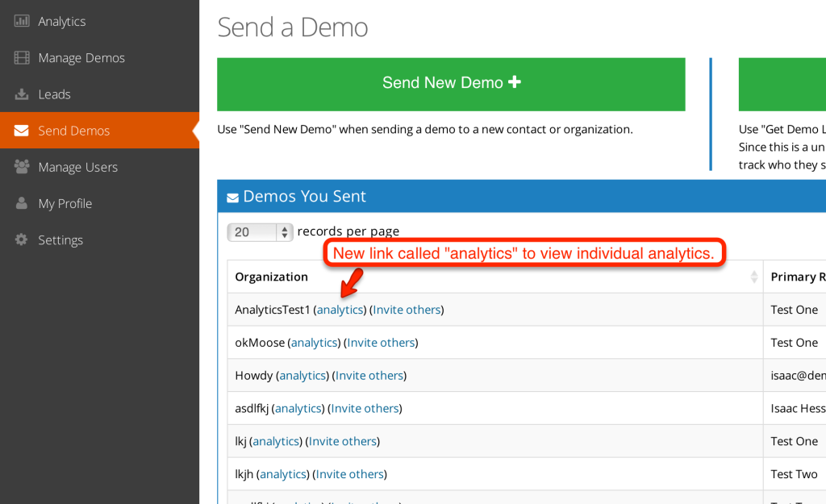Click the envelope icon beside Send Demos
This screenshot has height=504, width=826.
click(20, 130)
